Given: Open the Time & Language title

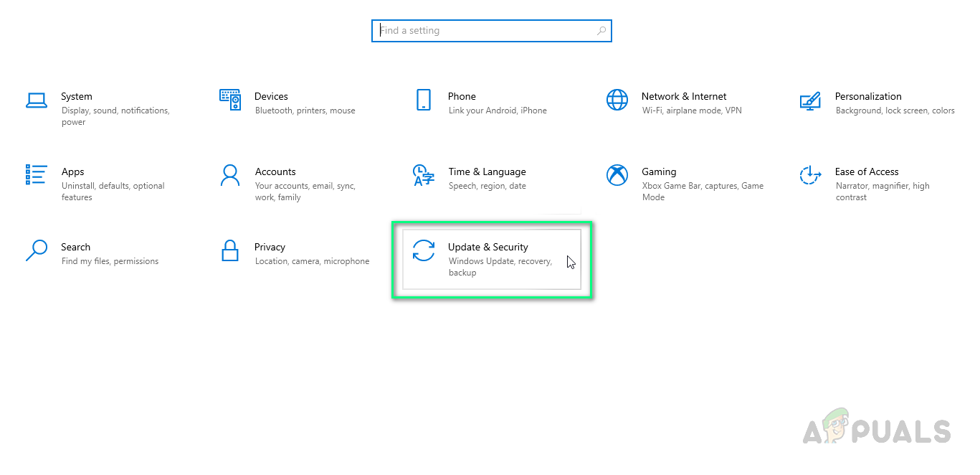Looking at the screenshot, I should (x=487, y=172).
